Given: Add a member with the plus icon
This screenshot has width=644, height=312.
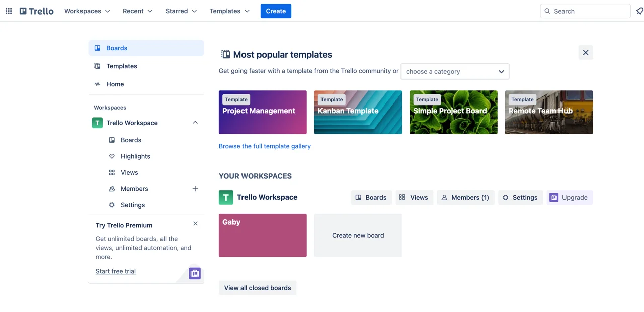Looking at the screenshot, I should pyautogui.click(x=195, y=189).
